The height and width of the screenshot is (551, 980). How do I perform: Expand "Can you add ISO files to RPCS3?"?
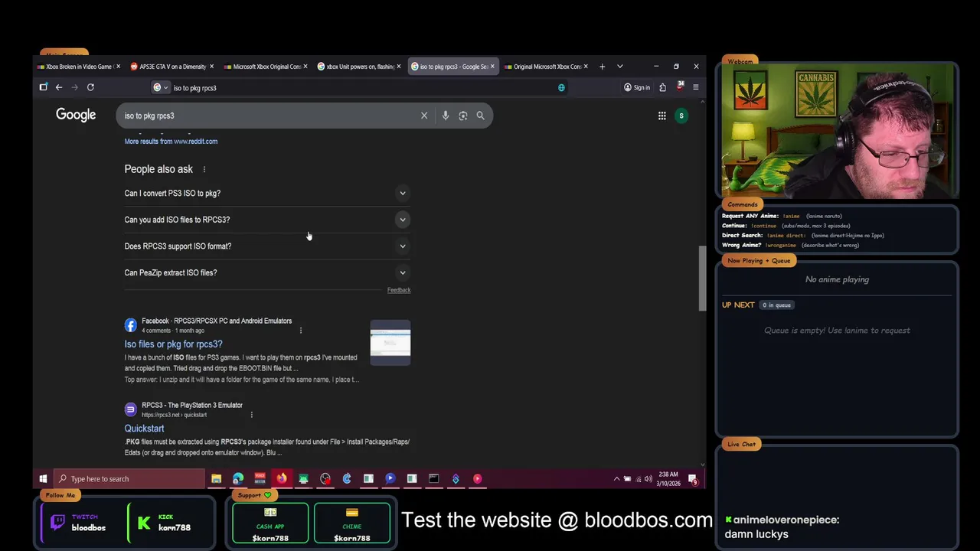[x=267, y=220]
